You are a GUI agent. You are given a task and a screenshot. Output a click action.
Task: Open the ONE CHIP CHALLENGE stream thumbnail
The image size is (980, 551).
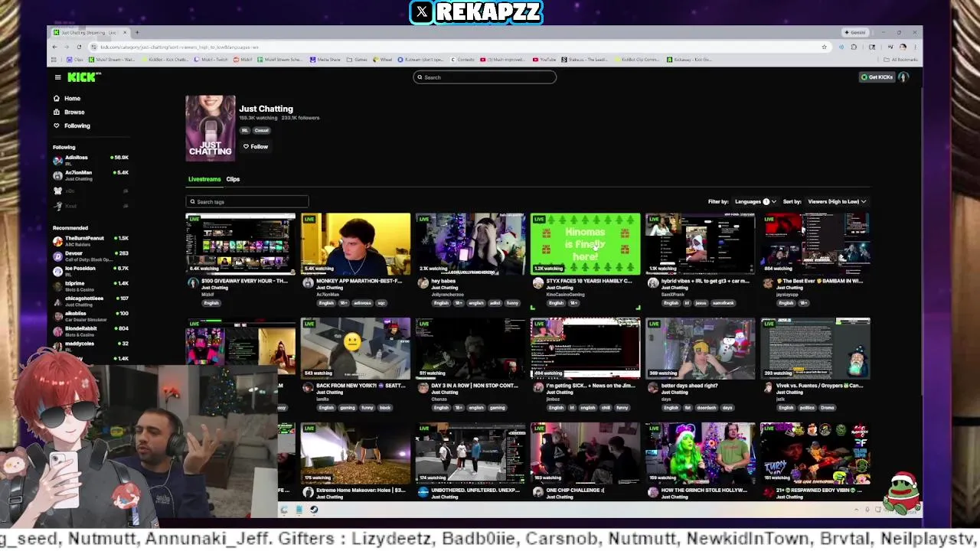click(585, 453)
